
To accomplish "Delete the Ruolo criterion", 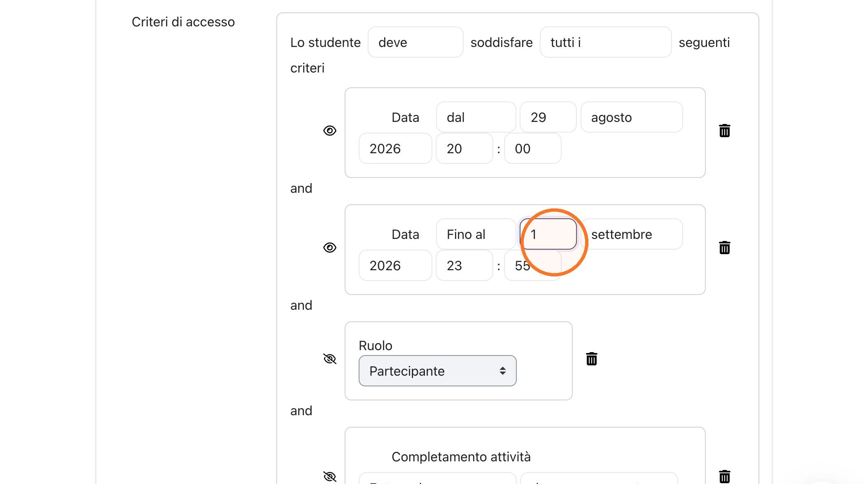I will click(591, 359).
